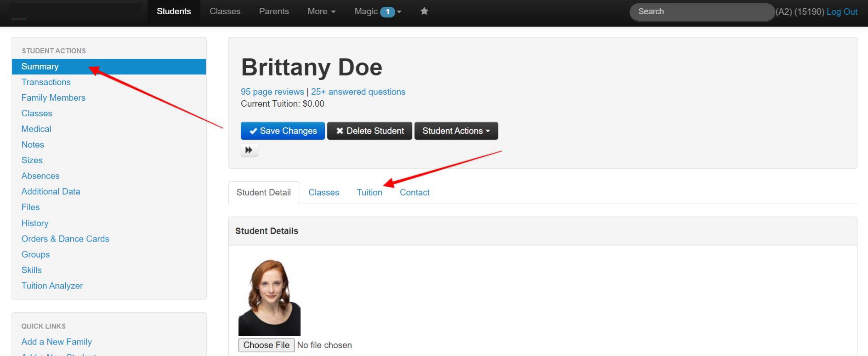Open Add a New Family quick link
The height and width of the screenshot is (356, 868).
click(x=57, y=342)
